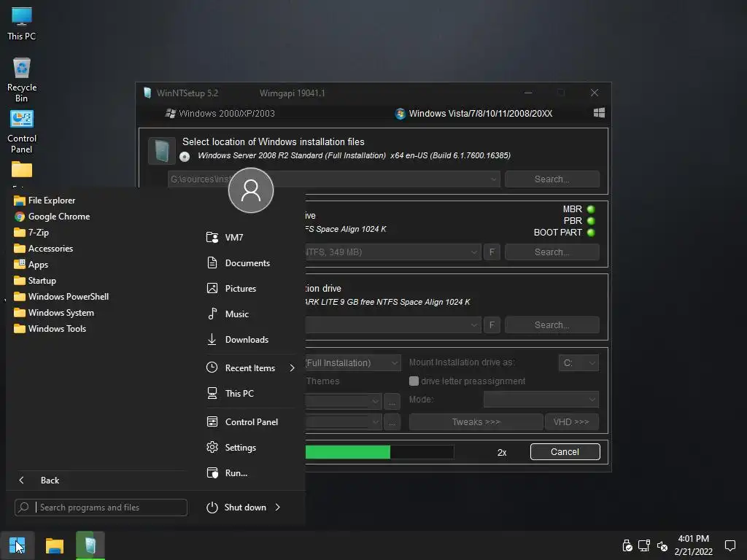This screenshot has height=560, width=747.
Task: Switch to Windows 2000/XP/2003 tab
Action: (220, 113)
